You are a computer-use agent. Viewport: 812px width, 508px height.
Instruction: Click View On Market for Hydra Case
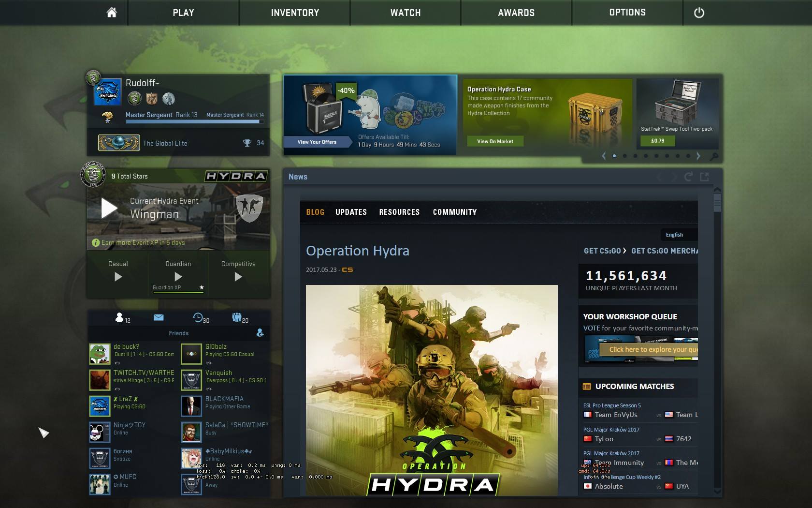click(x=495, y=141)
